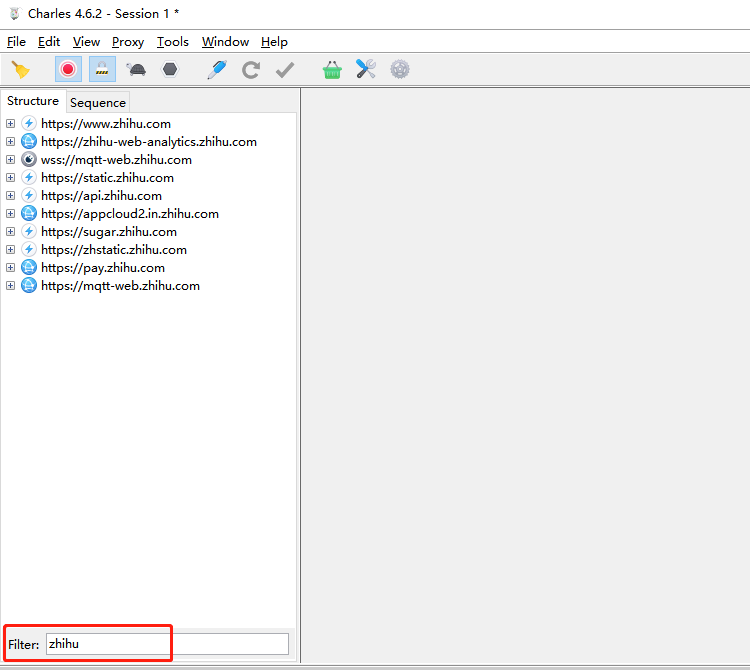Toggle the turtle Throttling icon
Screen dimensions: 750x670
pos(136,69)
